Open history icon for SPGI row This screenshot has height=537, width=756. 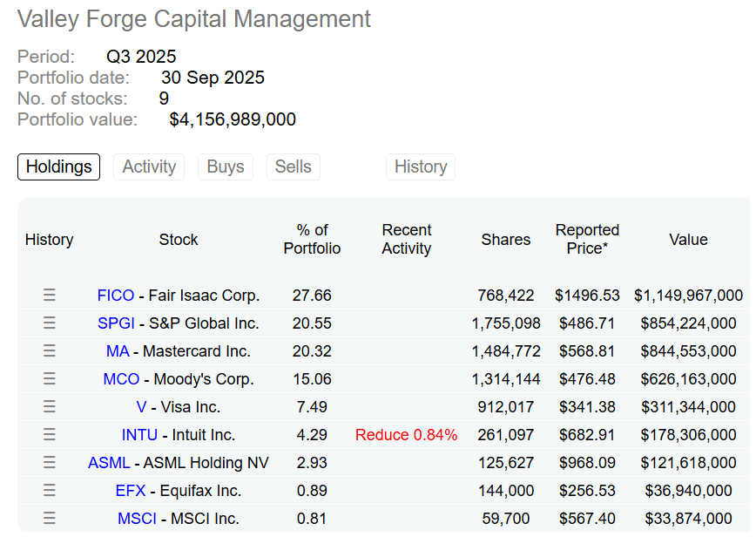click(x=50, y=323)
